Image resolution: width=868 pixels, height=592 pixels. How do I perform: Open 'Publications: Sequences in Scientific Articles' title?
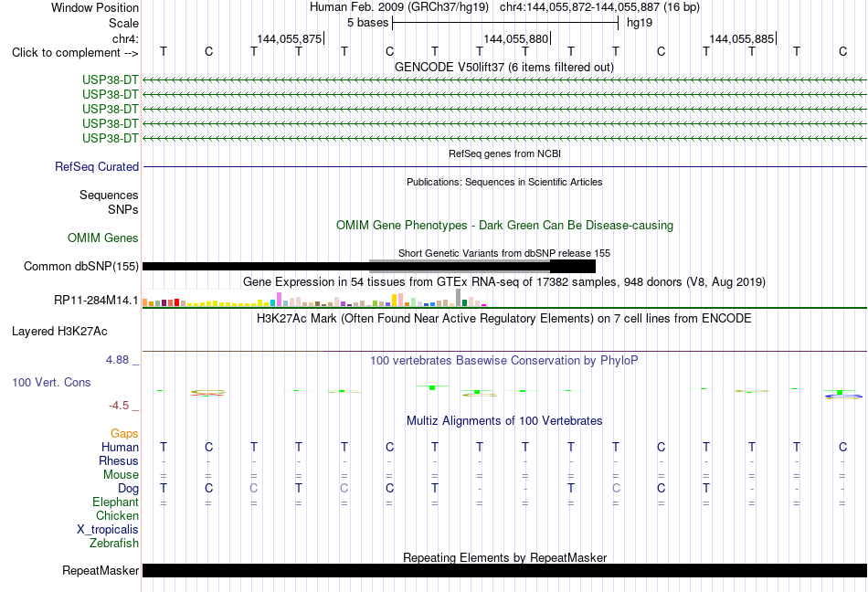click(504, 182)
